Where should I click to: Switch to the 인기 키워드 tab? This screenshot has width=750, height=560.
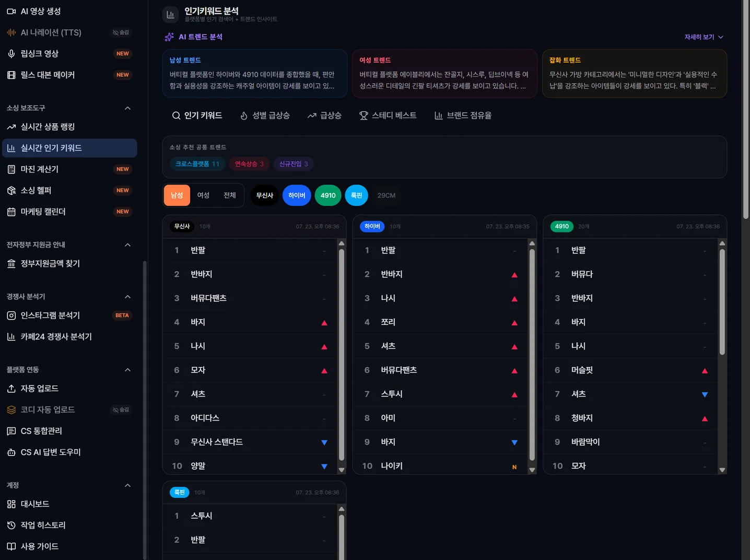(x=197, y=115)
